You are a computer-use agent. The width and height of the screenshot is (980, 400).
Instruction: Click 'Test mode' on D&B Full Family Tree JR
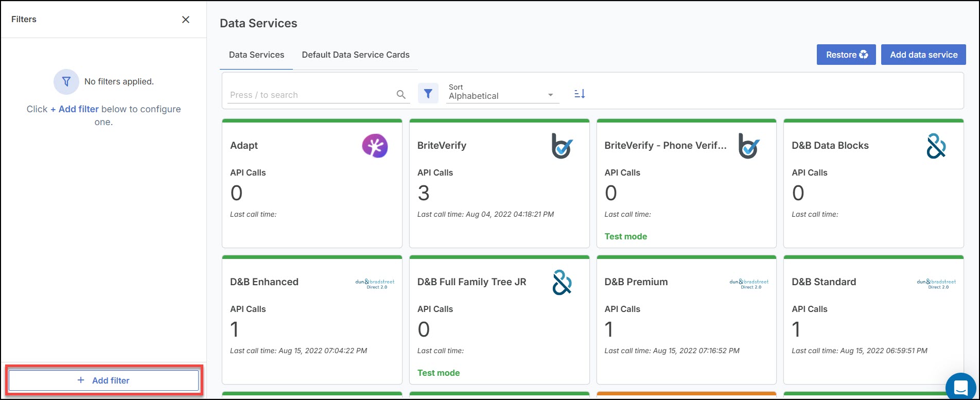pos(439,373)
